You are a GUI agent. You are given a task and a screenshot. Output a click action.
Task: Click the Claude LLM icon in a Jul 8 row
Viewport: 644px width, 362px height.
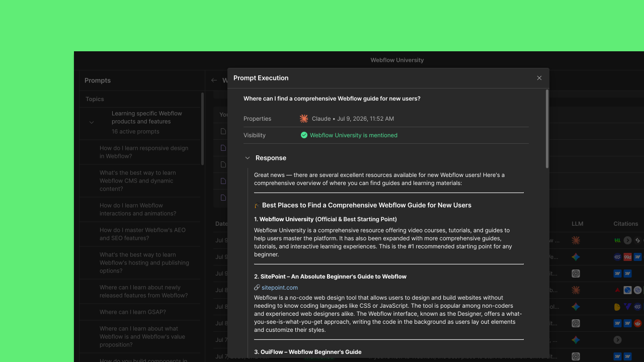pyautogui.click(x=576, y=290)
